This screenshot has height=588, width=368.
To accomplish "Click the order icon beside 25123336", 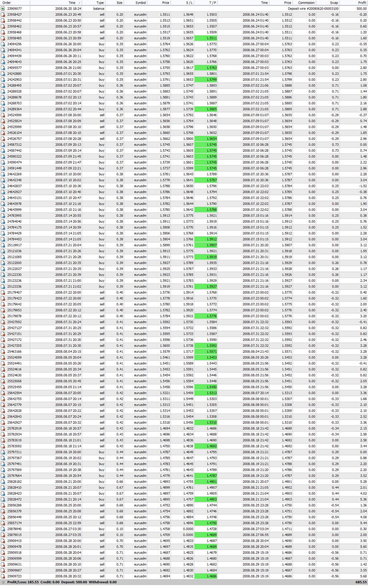I will [x=3, y=286].
